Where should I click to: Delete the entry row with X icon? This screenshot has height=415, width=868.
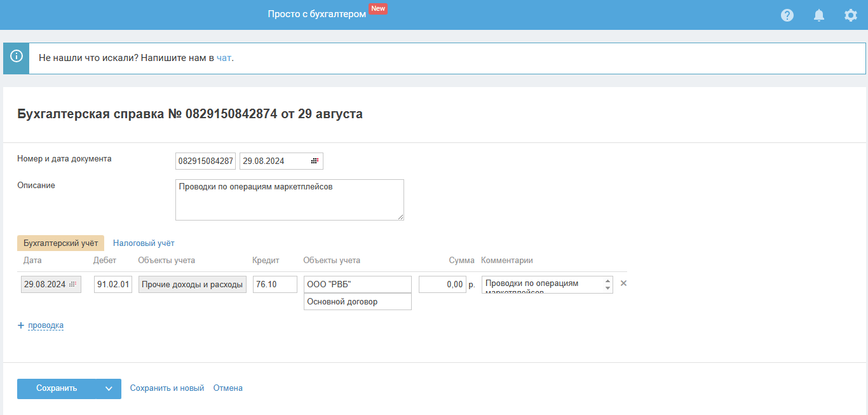(x=623, y=283)
